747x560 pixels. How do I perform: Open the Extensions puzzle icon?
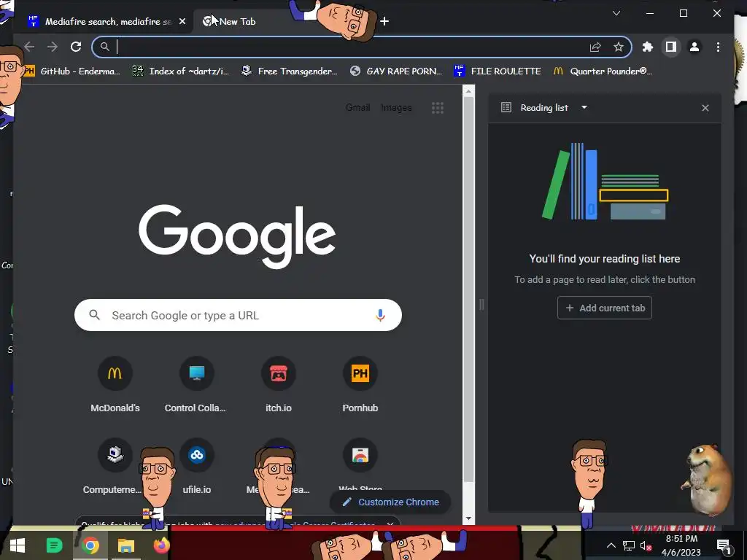[x=648, y=47]
